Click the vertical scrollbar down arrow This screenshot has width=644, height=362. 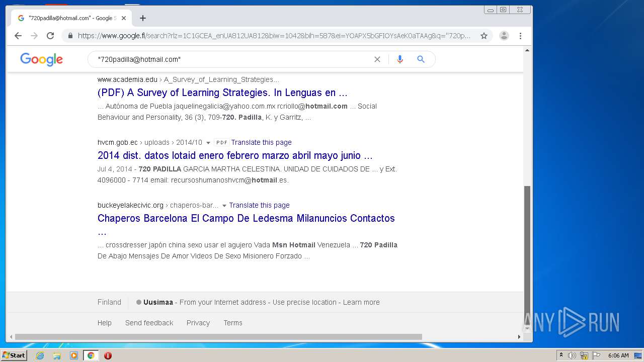[x=527, y=328]
